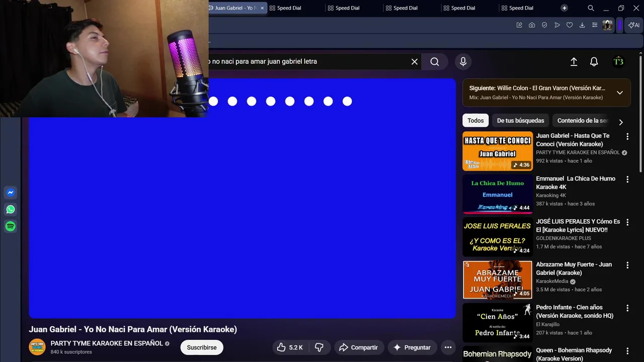The width and height of the screenshot is (644, 362).
Task: Click the YouTube search magnifier button
Action: [435, 61]
